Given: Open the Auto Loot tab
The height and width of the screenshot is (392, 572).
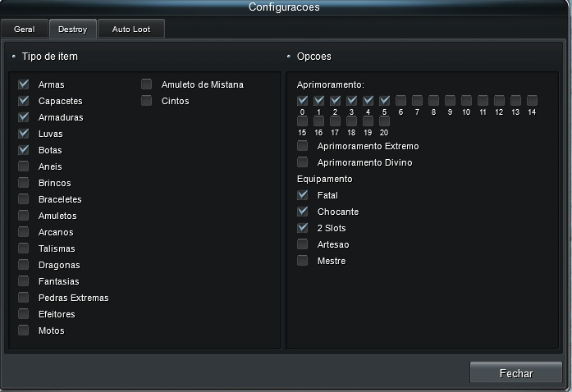Looking at the screenshot, I should (131, 29).
